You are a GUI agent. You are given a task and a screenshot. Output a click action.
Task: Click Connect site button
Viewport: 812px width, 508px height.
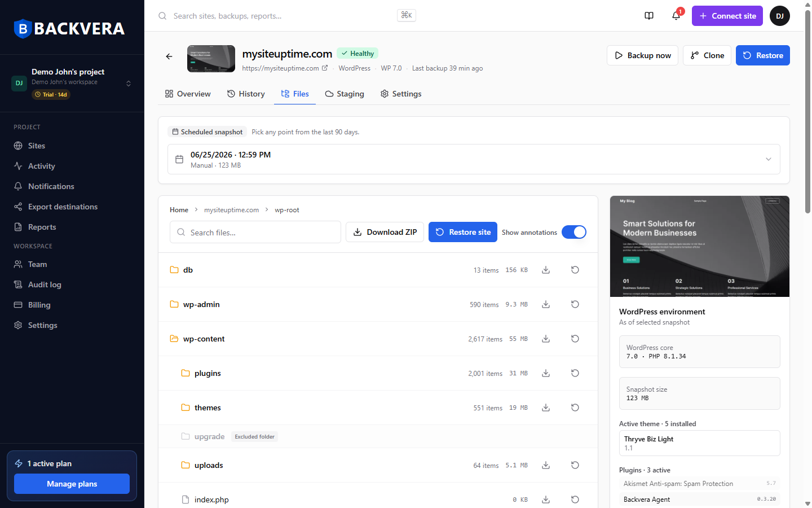(x=727, y=16)
